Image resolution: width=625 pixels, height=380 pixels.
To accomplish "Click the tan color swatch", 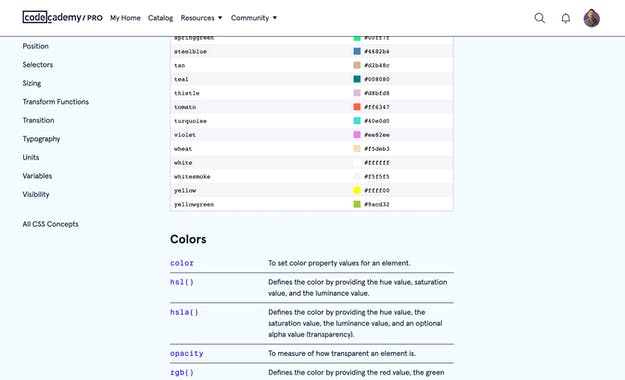I will coord(357,65).
